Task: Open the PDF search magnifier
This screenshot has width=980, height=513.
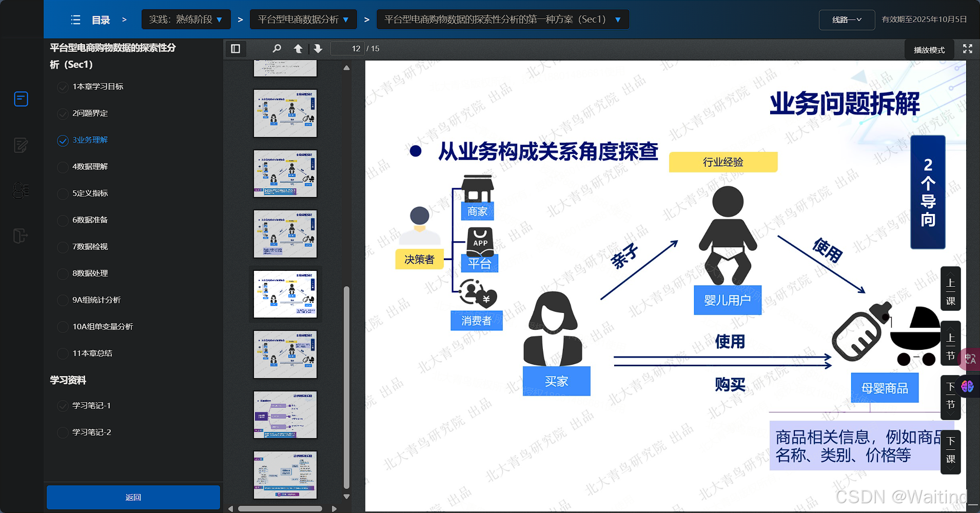Action: click(x=277, y=49)
